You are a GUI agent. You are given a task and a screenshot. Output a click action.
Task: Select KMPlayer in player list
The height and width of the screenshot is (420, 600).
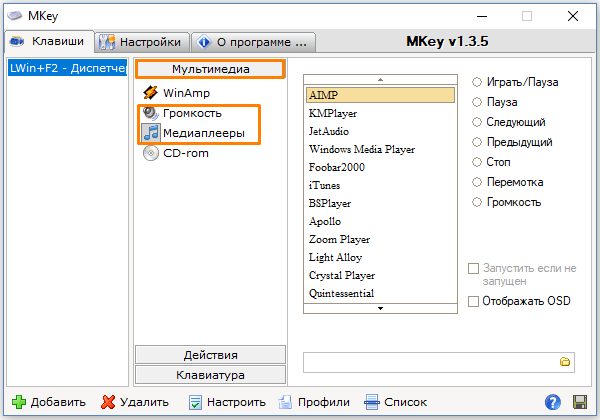click(380, 113)
